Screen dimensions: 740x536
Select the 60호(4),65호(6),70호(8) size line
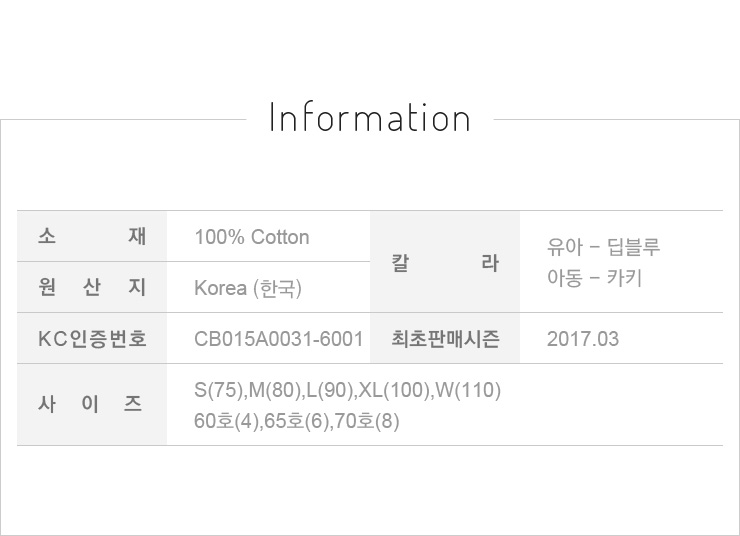pos(297,421)
